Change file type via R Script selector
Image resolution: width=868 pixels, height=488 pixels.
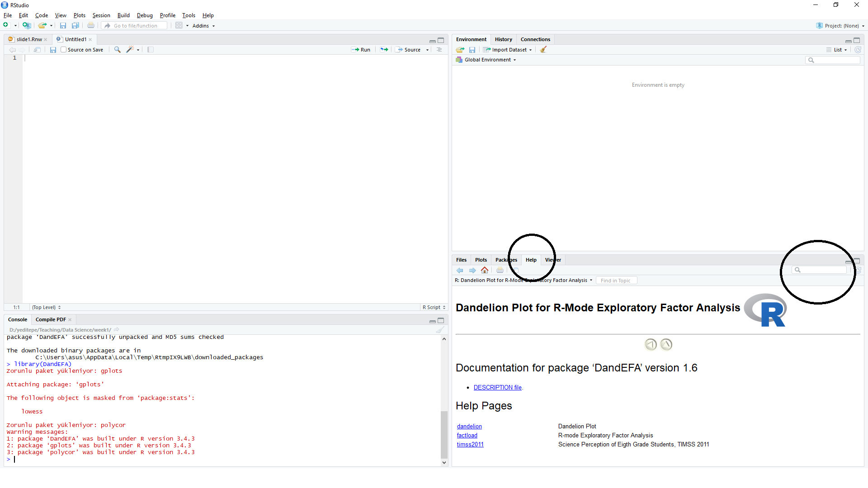[x=434, y=307]
